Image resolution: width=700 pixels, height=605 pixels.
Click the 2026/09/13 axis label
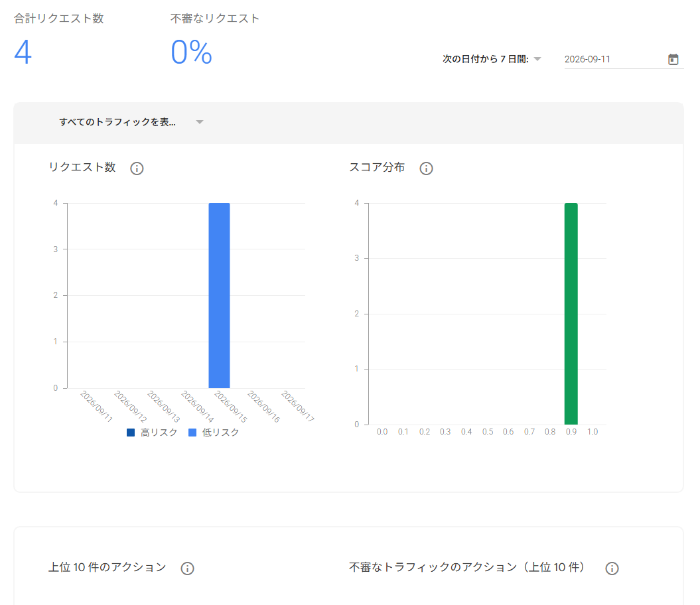pyautogui.click(x=164, y=406)
